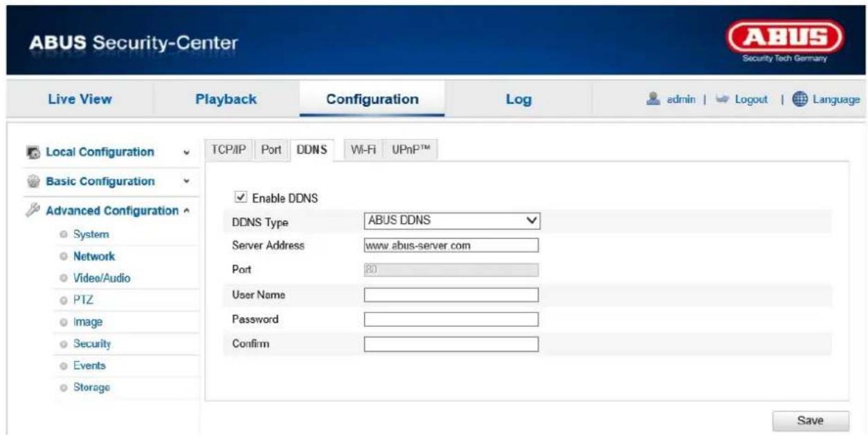
Task: Click the ABUS Security Tech Germany logo
Action: click(x=784, y=40)
